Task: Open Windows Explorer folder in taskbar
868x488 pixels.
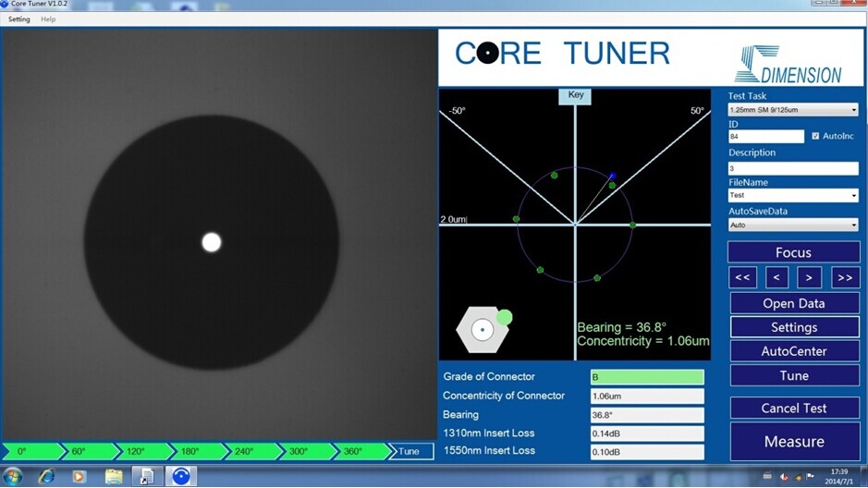Action: 114,476
